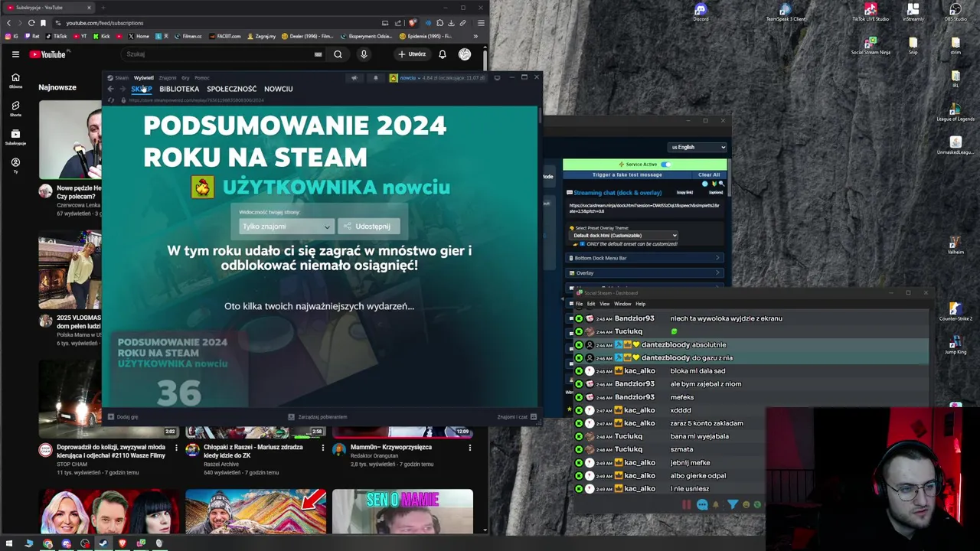
Task: Open the us English language dropdown
Action: 697,147
